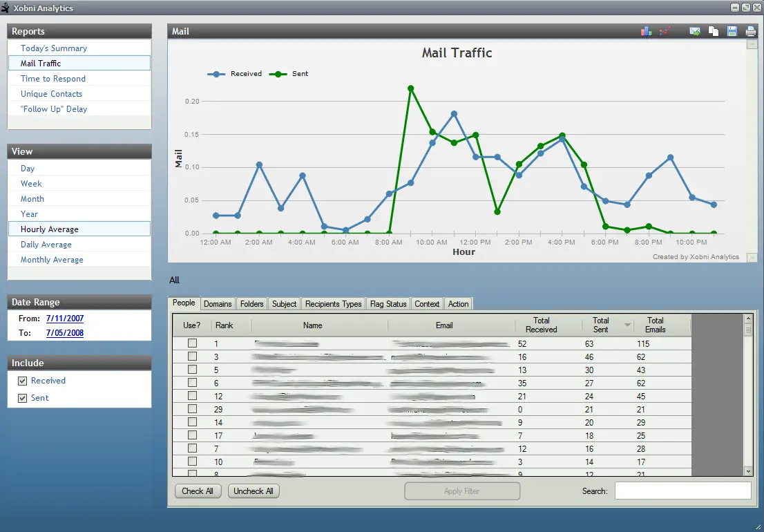This screenshot has height=532, width=764.
Task: Click the table scrollbar down arrow
Action: pos(748,472)
